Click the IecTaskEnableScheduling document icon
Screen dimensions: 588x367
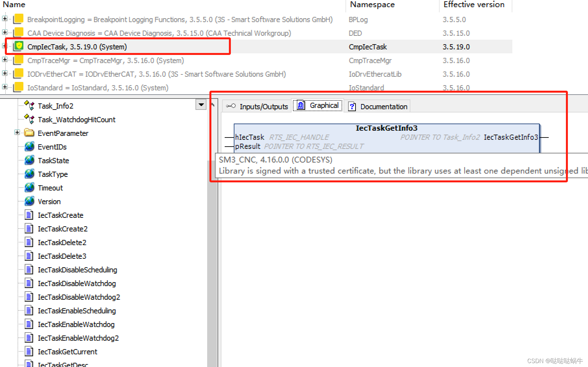coord(29,310)
